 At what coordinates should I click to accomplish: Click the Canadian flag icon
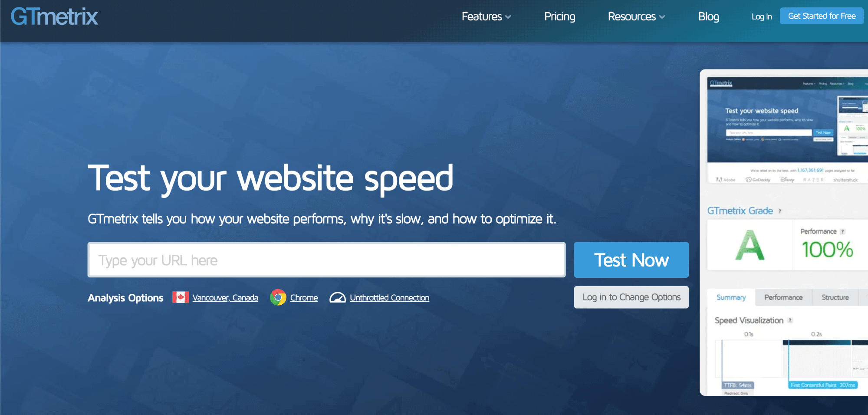181,297
